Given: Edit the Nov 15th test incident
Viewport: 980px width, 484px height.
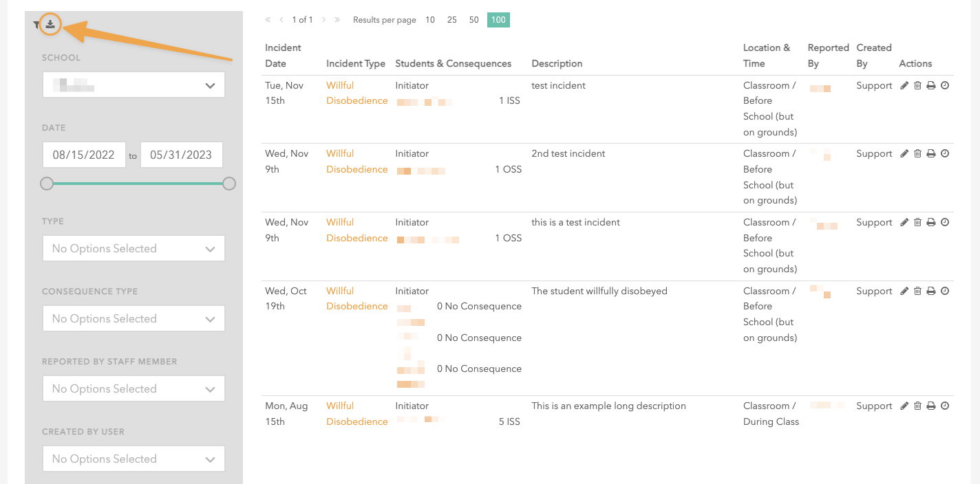Looking at the screenshot, I should 904,86.
